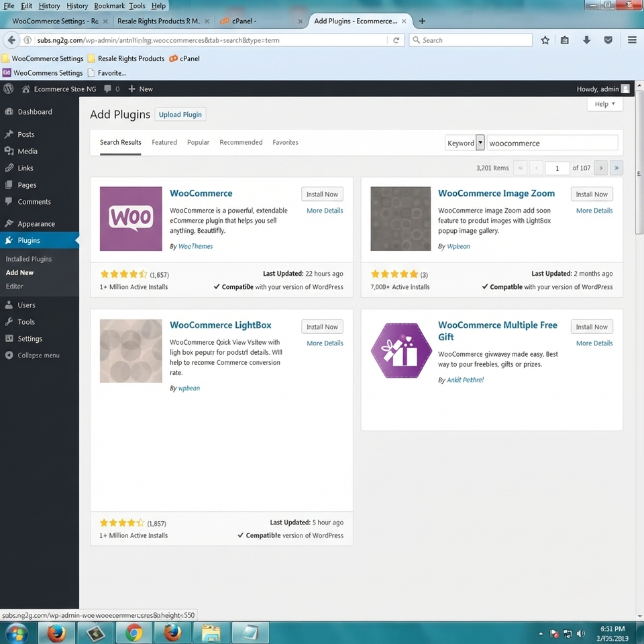Open Appearance in the sidebar
The width and height of the screenshot is (644, 644).
pos(36,224)
